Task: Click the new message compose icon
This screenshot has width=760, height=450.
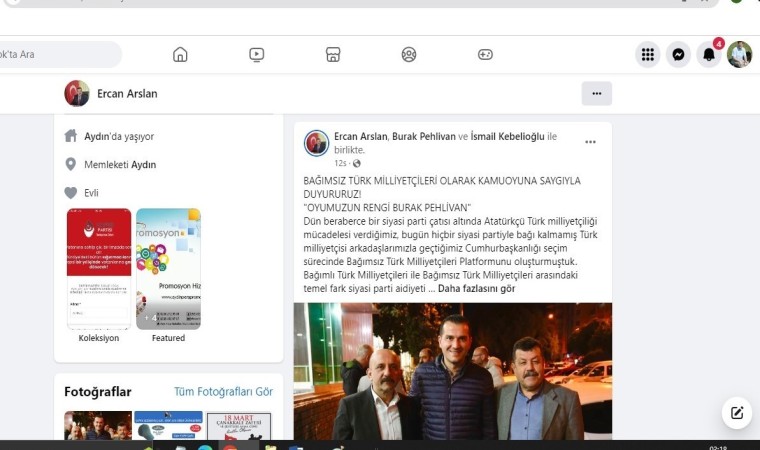Action: 736,412
